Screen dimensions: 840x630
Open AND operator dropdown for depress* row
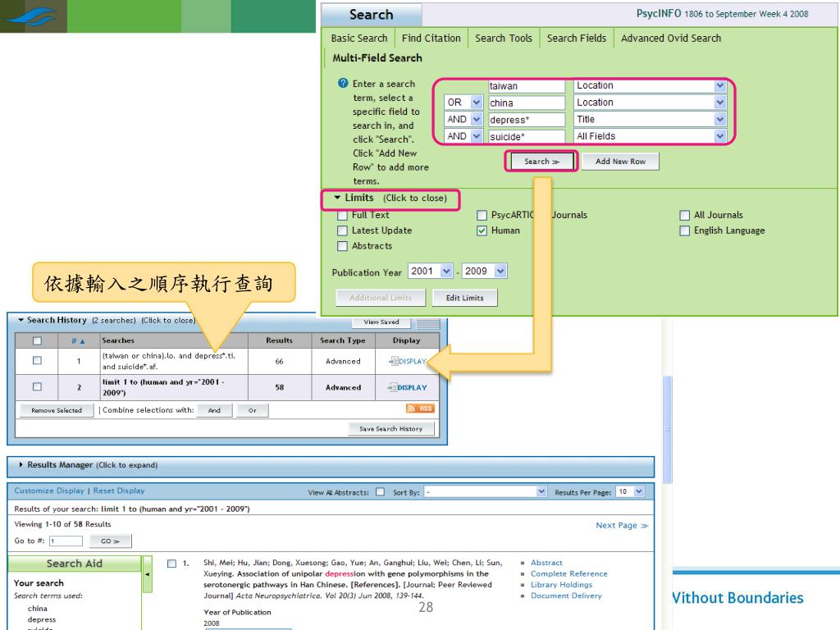[x=477, y=120]
